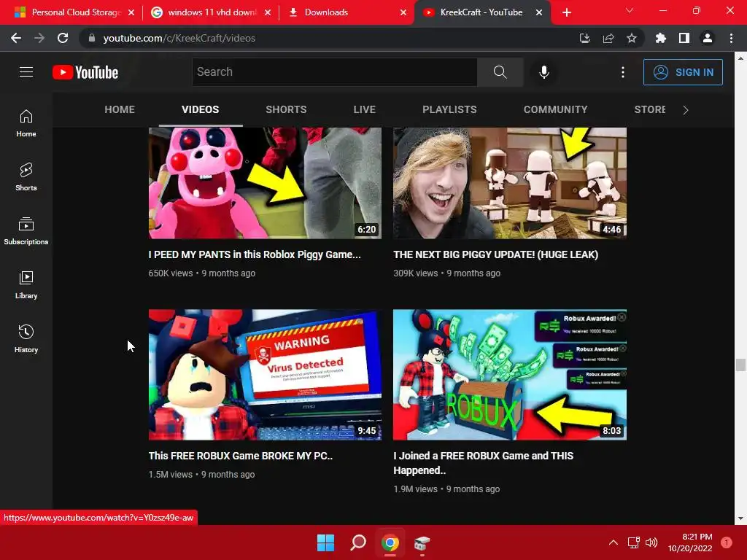This screenshot has height=560, width=747.
Task: Play the ROBUX treasure chest thumbnail
Action: click(x=510, y=375)
